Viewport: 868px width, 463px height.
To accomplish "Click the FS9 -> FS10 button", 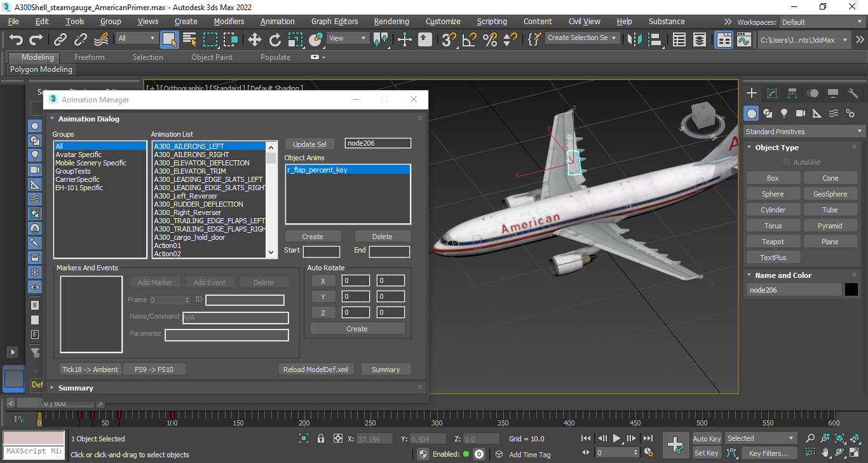I will coord(154,370).
